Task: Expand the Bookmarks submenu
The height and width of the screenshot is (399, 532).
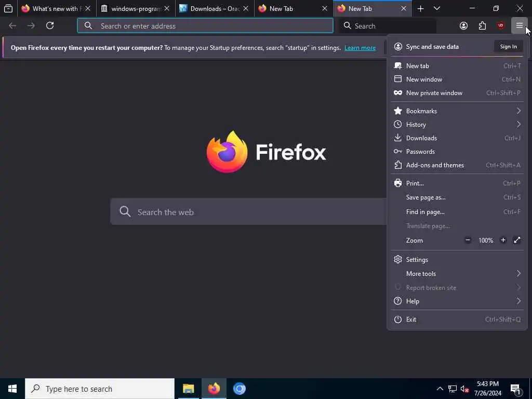Action: [x=457, y=111]
